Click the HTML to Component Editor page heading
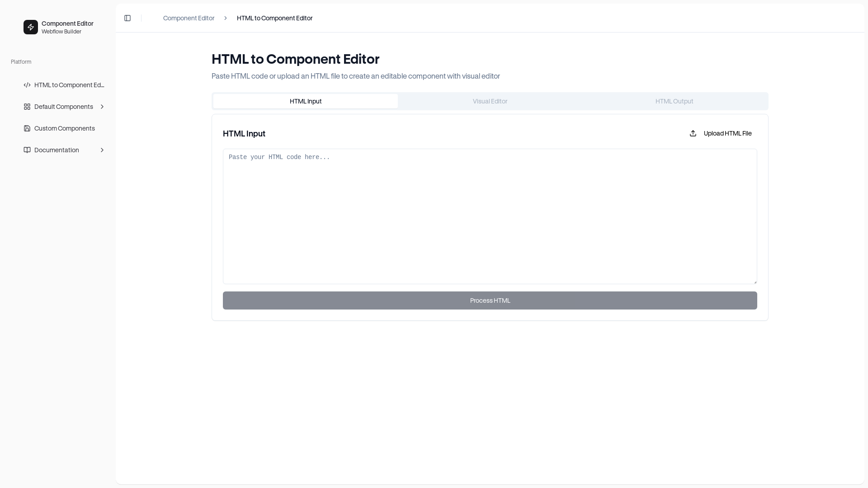Image resolution: width=868 pixels, height=488 pixels. click(x=295, y=59)
